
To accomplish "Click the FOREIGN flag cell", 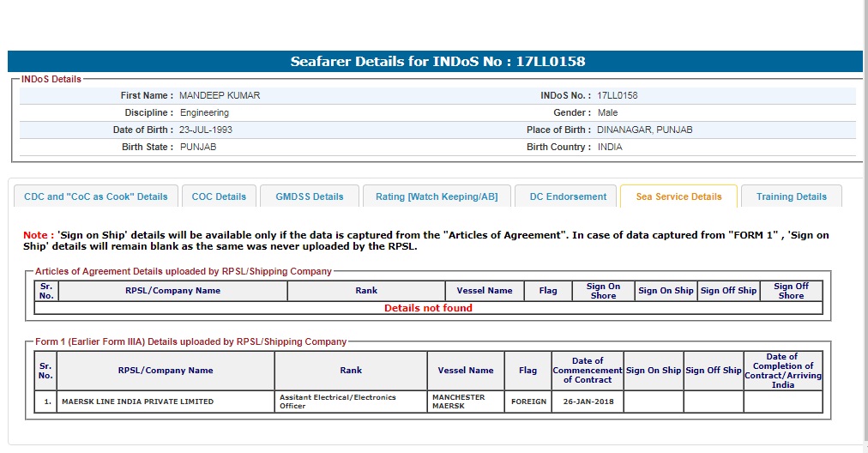I will pyautogui.click(x=528, y=402).
